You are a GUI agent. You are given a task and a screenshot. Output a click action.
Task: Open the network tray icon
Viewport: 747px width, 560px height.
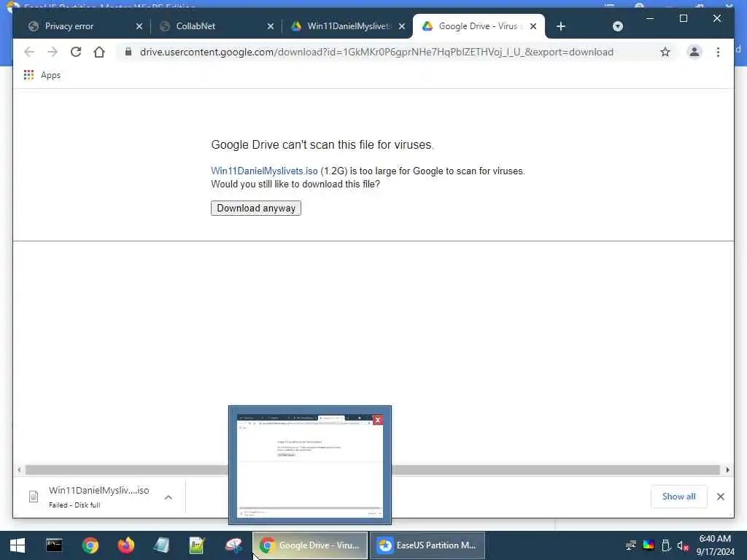[x=631, y=545]
